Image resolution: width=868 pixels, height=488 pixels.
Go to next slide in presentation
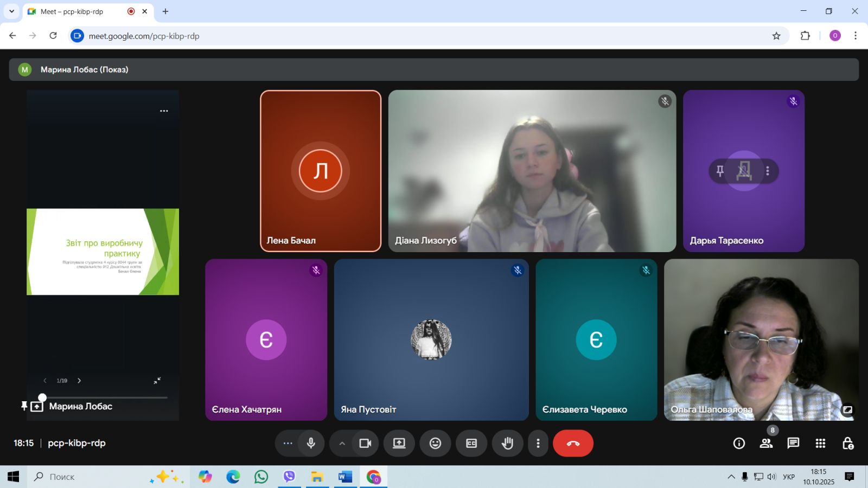79,381
